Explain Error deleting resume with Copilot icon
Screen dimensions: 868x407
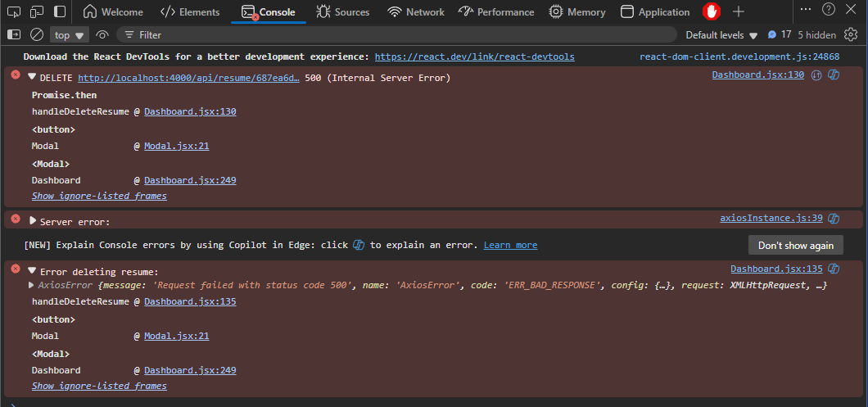(834, 269)
